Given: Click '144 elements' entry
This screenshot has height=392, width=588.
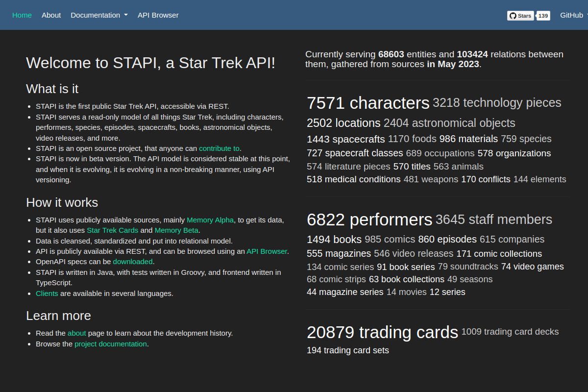Looking at the screenshot, I should point(540,179).
